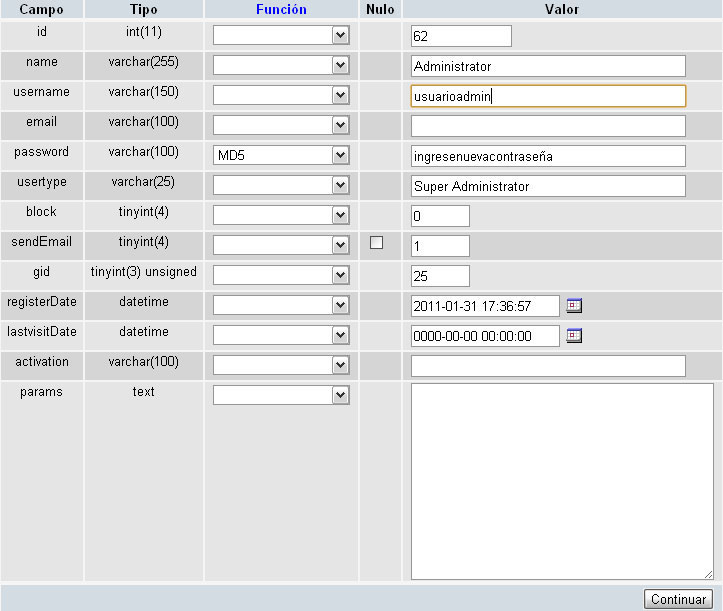The image size is (723, 611).
Task: Open function dropdown for registerDate row
Action: [x=281, y=306]
